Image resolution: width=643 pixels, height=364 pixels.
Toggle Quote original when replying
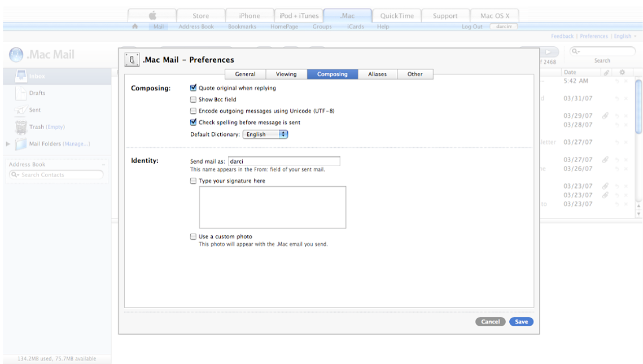pos(193,87)
